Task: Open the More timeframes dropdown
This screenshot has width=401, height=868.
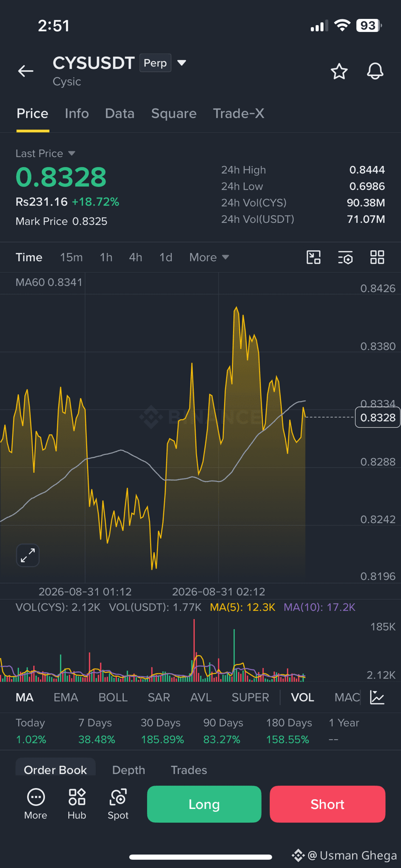Action: click(x=209, y=257)
